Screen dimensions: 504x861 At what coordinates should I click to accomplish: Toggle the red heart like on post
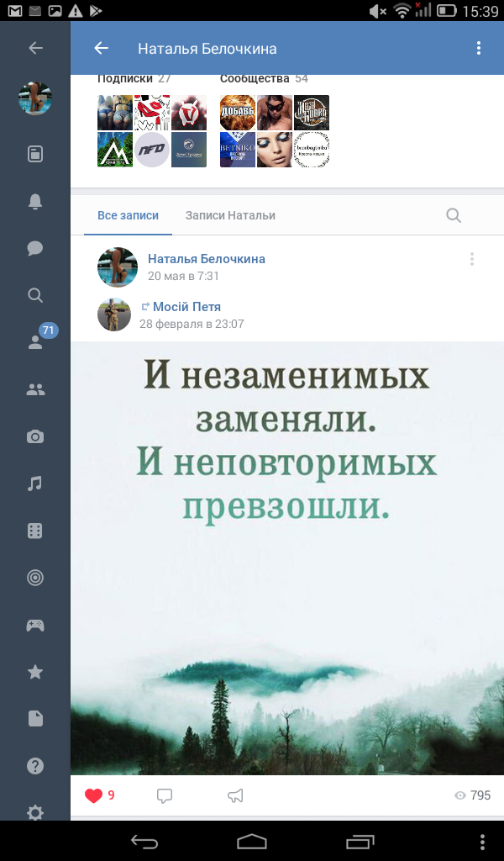(94, 795)
